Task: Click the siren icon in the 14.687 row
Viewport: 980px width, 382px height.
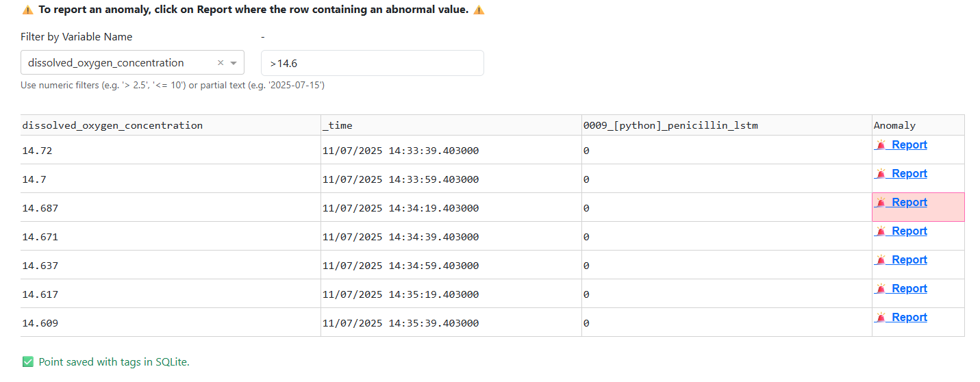Action: click(881, 203)
